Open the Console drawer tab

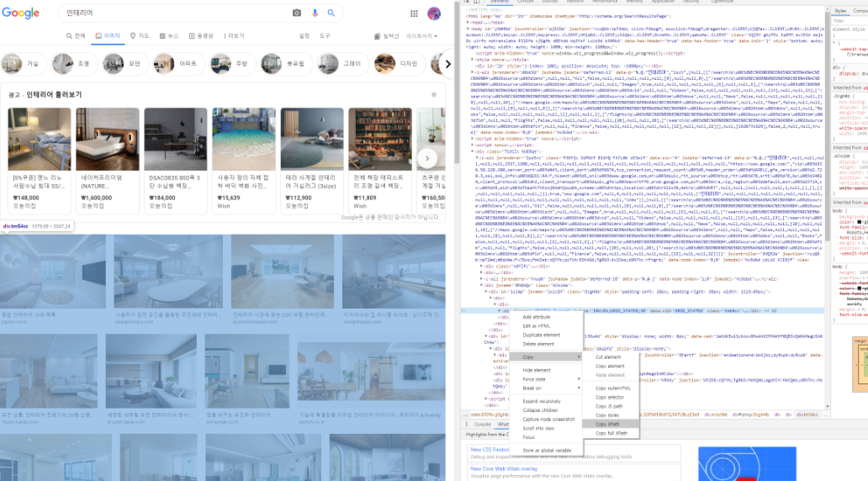(x=482, y=425)
